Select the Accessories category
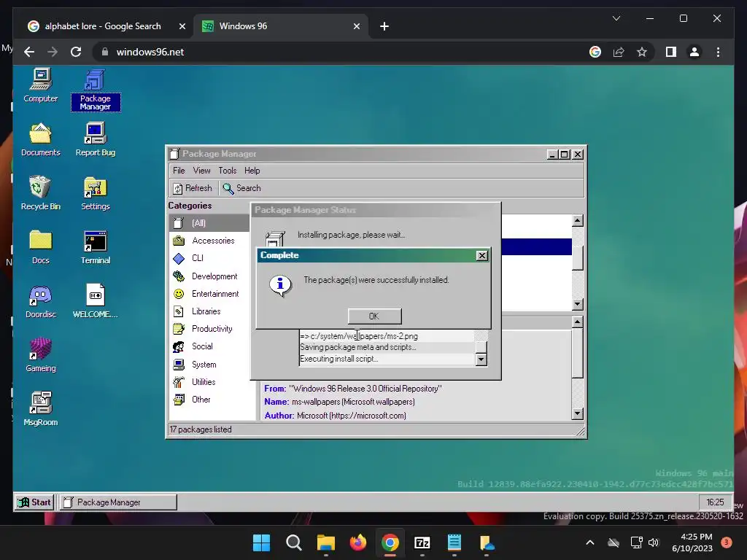 pos(209,241)
